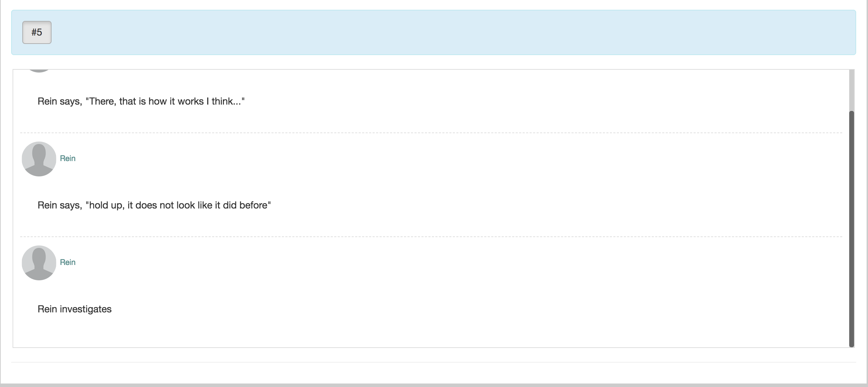The width and height of the screenshot is (868, 387).
Task: Click Rein's avatar above the "hold up" message
Action: (39, 159)
